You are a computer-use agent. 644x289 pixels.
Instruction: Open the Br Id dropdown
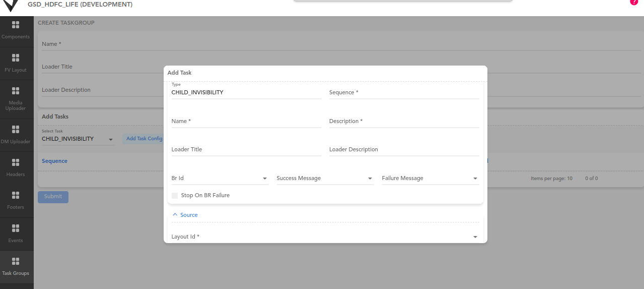[x=220, y=178]
